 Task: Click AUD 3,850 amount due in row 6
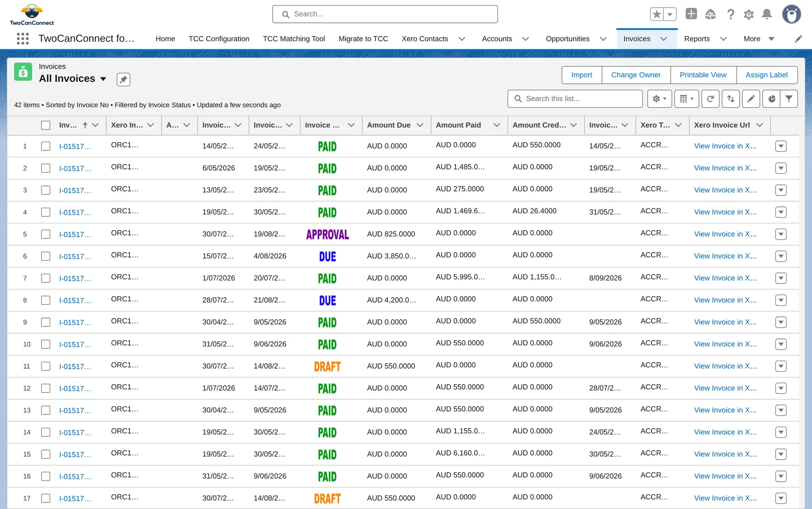pyautogui.click(x=391, y=257)
